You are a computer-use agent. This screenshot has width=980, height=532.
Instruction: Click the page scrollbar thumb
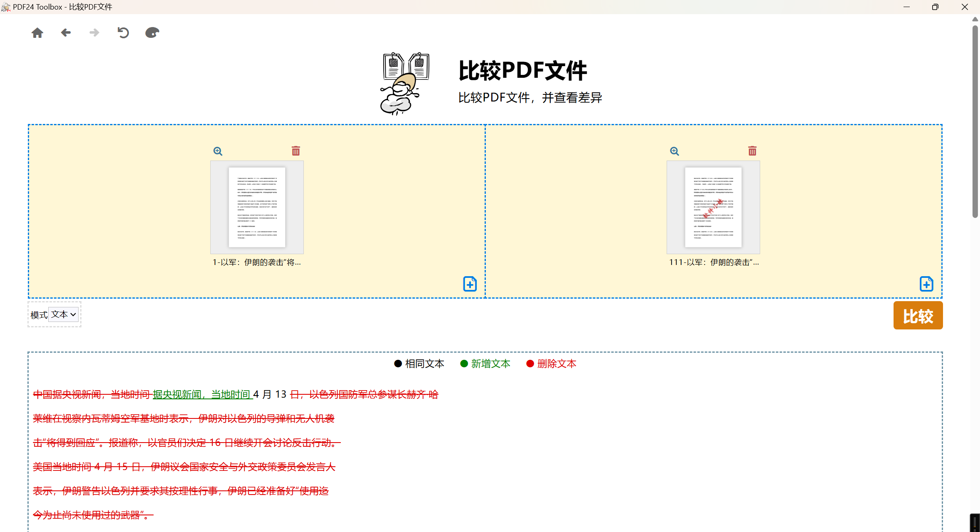pyautogui.click(x=975, y=121)
